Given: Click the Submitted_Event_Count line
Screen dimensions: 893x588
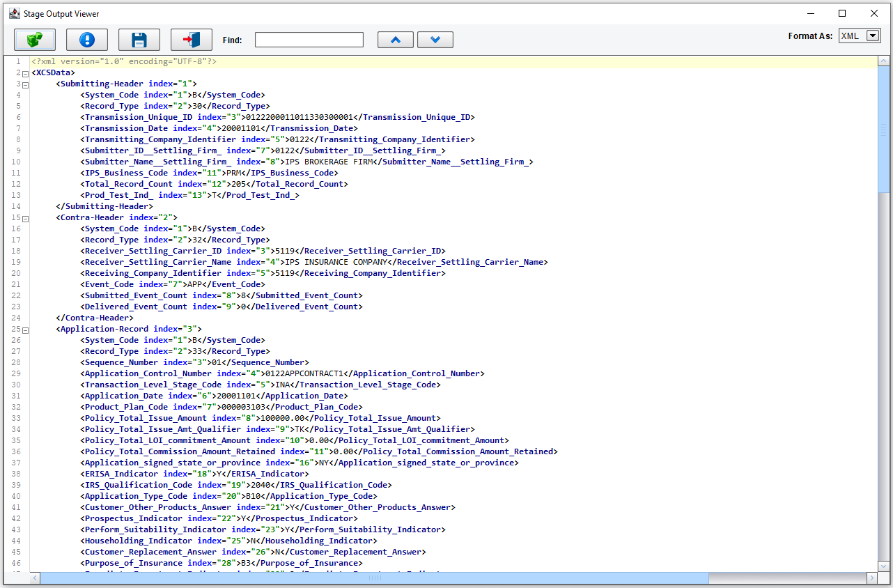Looking at the screenshot, I should coord(222,295).
